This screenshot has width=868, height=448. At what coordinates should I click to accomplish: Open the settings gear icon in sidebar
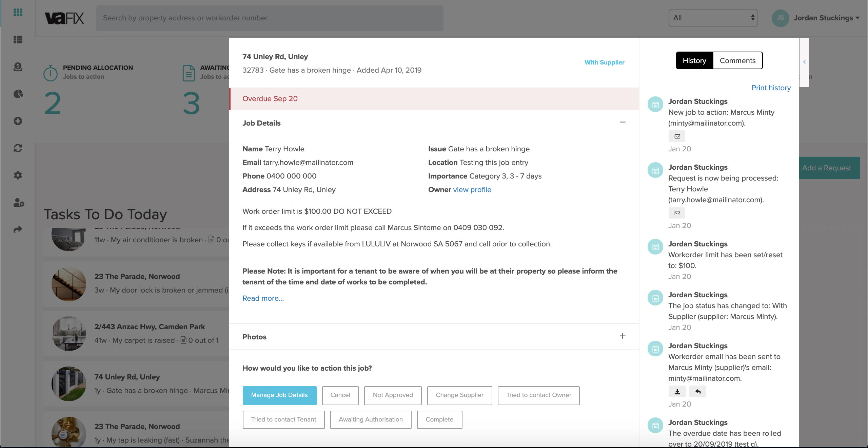(x=18, y=175)
